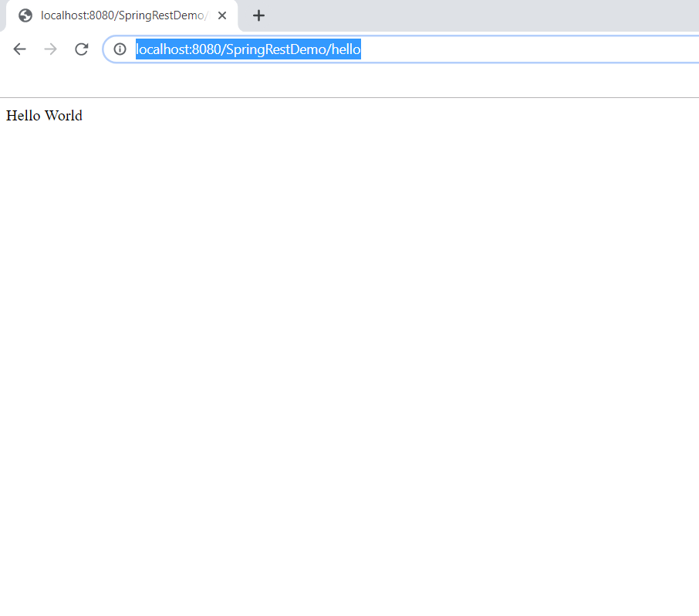Click the forward navigation arrow

pos(51,49)
